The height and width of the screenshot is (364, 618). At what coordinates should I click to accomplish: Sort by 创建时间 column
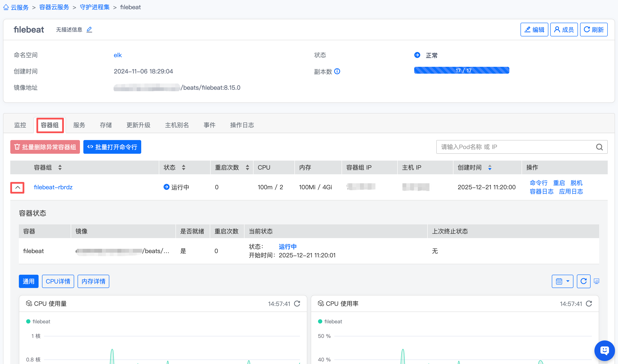click(490, 167)
